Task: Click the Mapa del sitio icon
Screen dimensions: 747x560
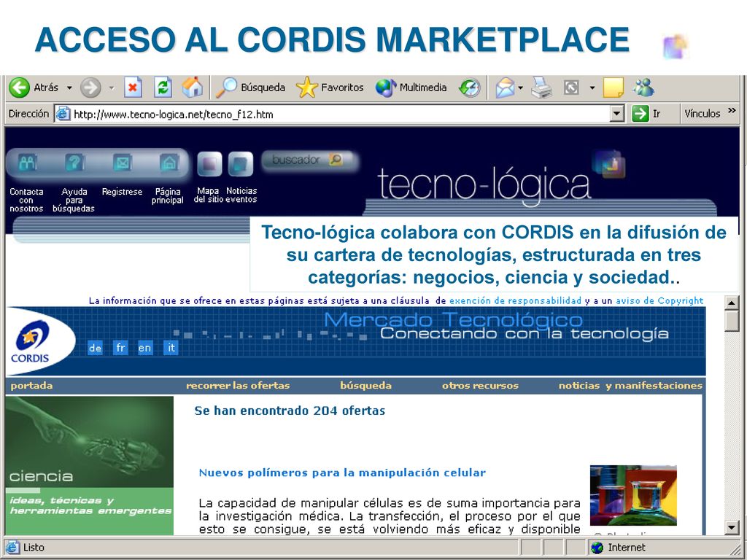Action: pyautogui.click(x=209, y=164)
